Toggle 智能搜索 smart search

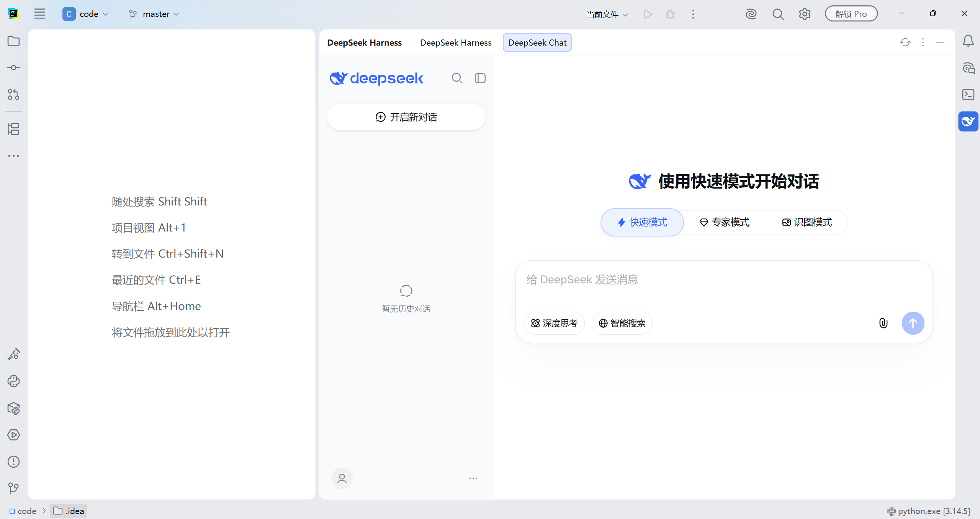click(x=622, y=323)
